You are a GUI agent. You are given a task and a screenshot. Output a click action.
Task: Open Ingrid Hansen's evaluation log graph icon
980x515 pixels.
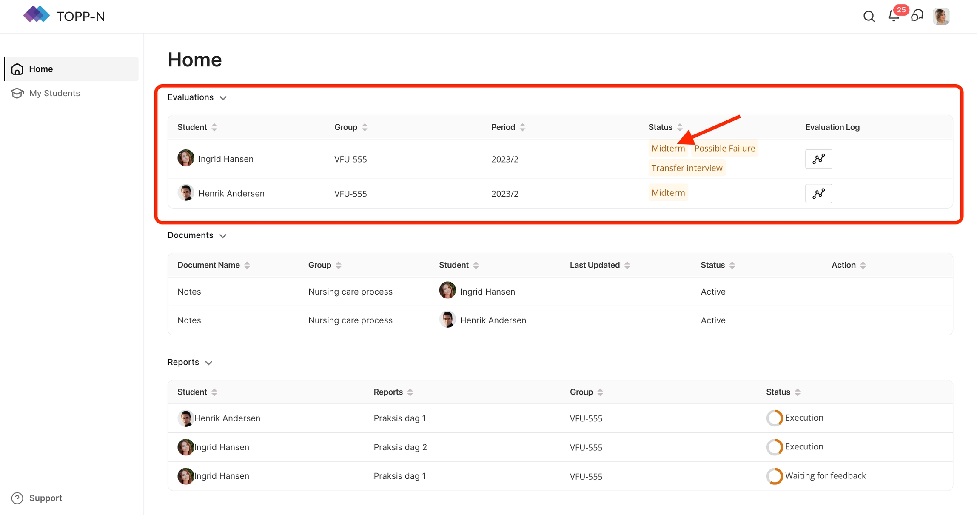(818, 159)
